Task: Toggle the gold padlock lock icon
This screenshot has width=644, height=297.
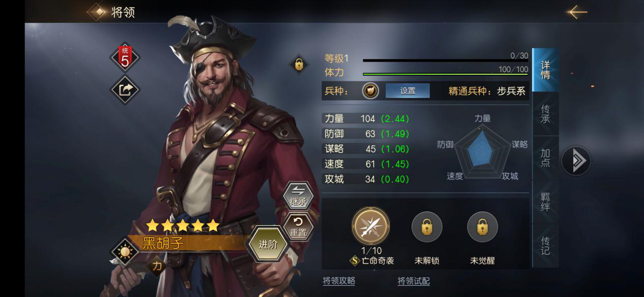Action: [299, 65]
